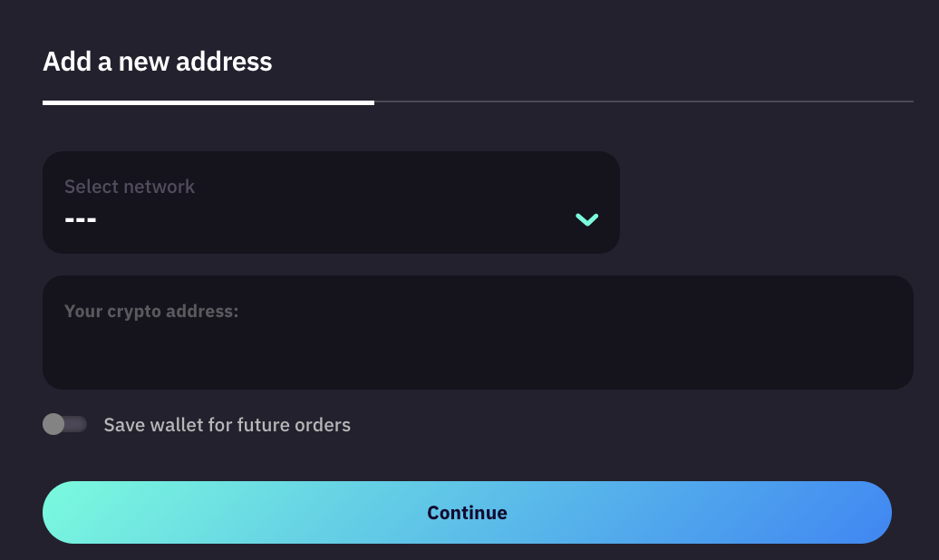This screenshot has height=560, width=939.
Task: Click the unfilled gray progress line
Action: click(644, 101)
